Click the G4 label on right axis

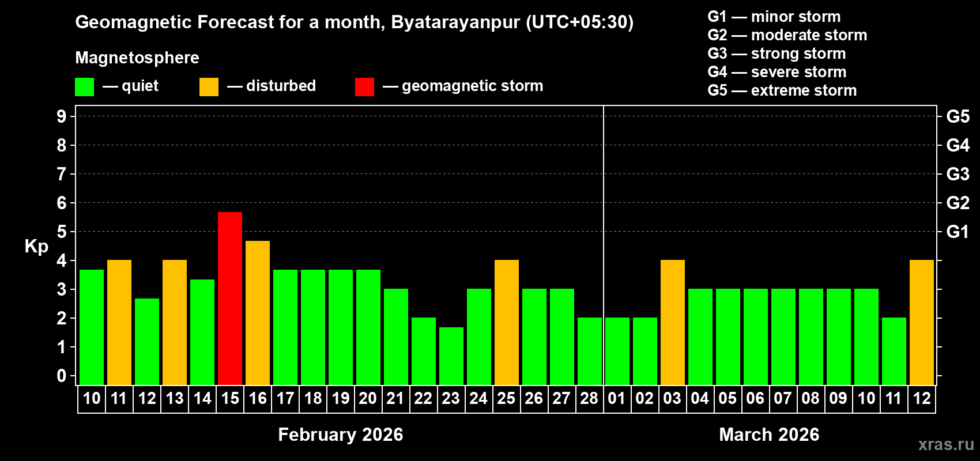tap(958, 145)
